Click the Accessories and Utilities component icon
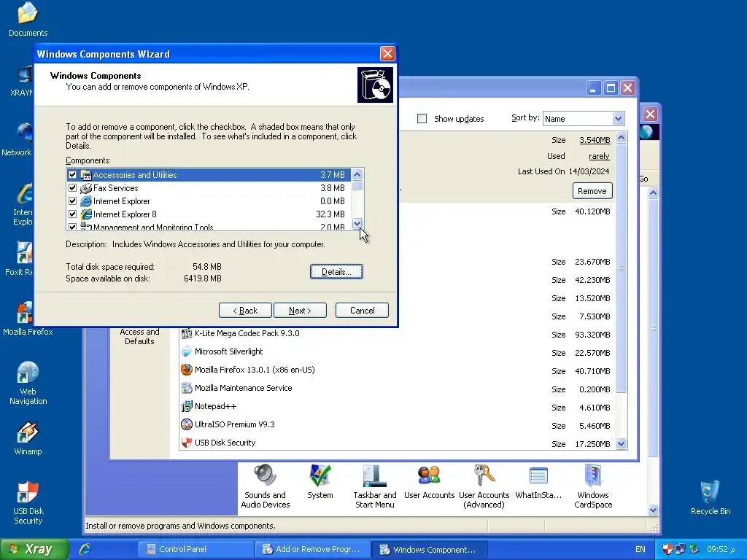The height and width of the screenshot is (560, 747). pos(86,175)
